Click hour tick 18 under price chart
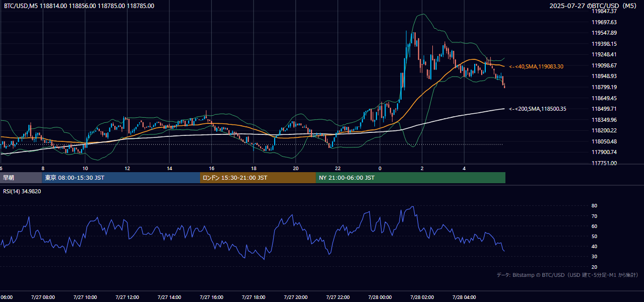 pos(253,169)
